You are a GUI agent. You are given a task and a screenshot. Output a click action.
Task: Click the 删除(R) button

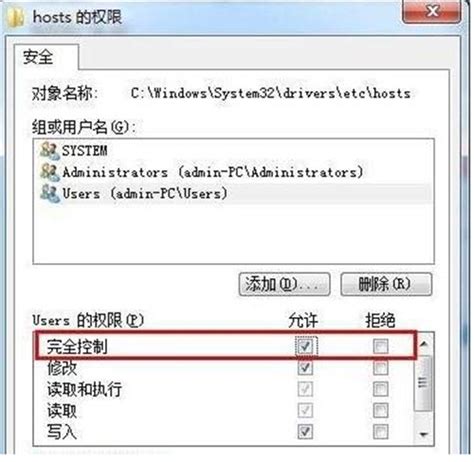(x=386, y=284)
